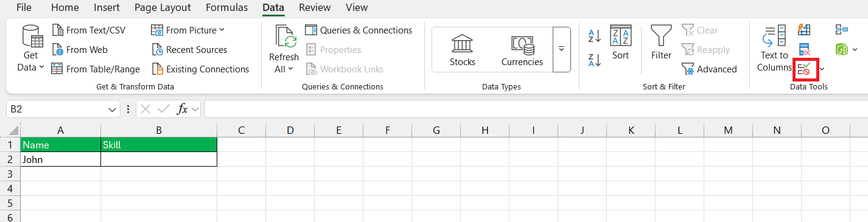The width and height of the screenshot is (868, 222).
Task: Click cell containing "John"
Action: point(60,159)
